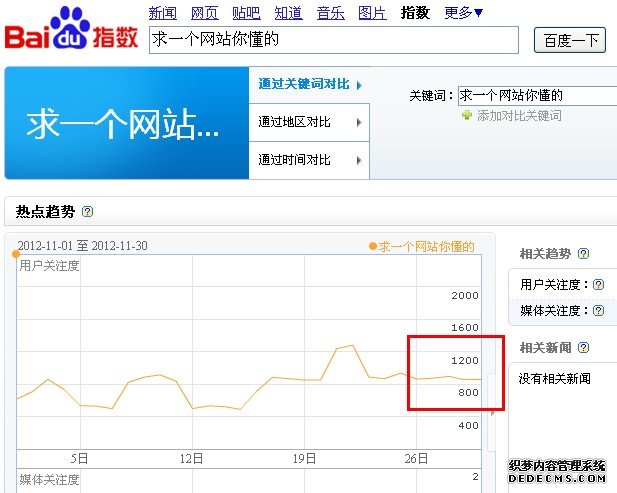Click the 求一个网站你懂的 chart legend label

[426, 247]
